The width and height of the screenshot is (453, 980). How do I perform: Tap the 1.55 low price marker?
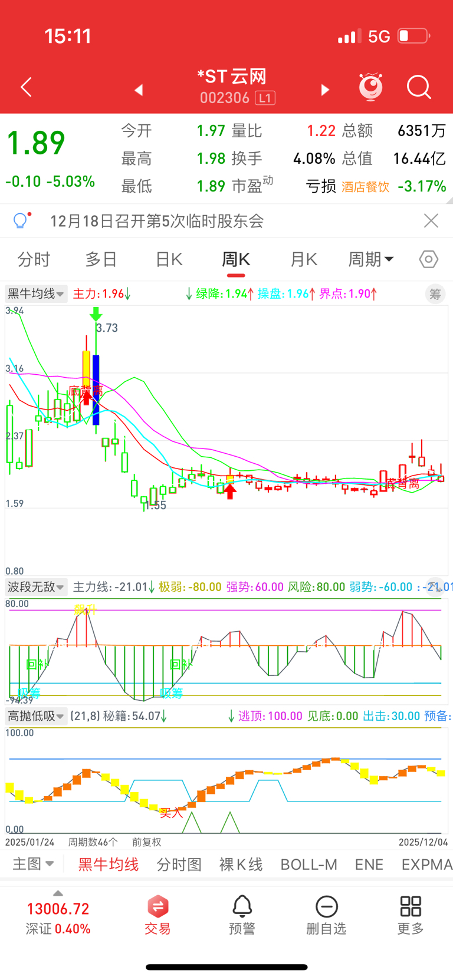(155, 505)
